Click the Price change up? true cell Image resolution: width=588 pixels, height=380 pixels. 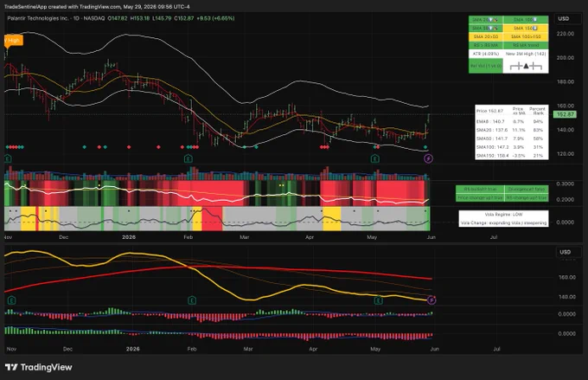480,197
